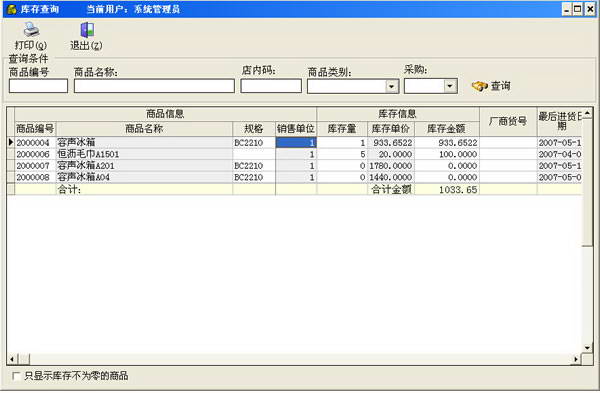Close the 库存查询 window
The image size is (600, 393).
click(x=590, y=9)
